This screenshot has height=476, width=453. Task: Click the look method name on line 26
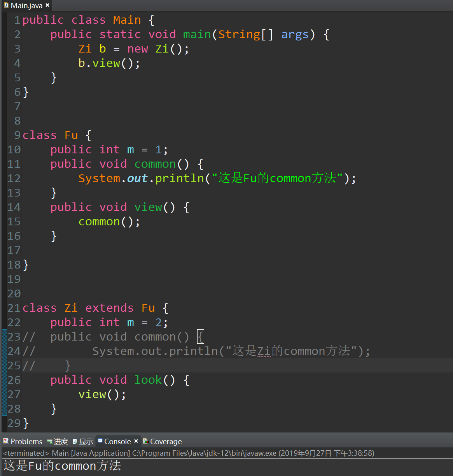click(x=148, y=380)
